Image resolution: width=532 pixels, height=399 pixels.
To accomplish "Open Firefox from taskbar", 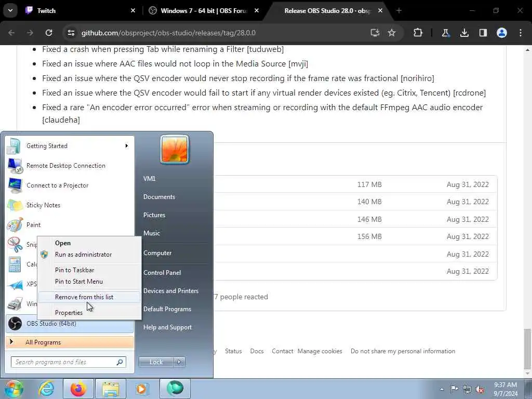I will [78, 389].
